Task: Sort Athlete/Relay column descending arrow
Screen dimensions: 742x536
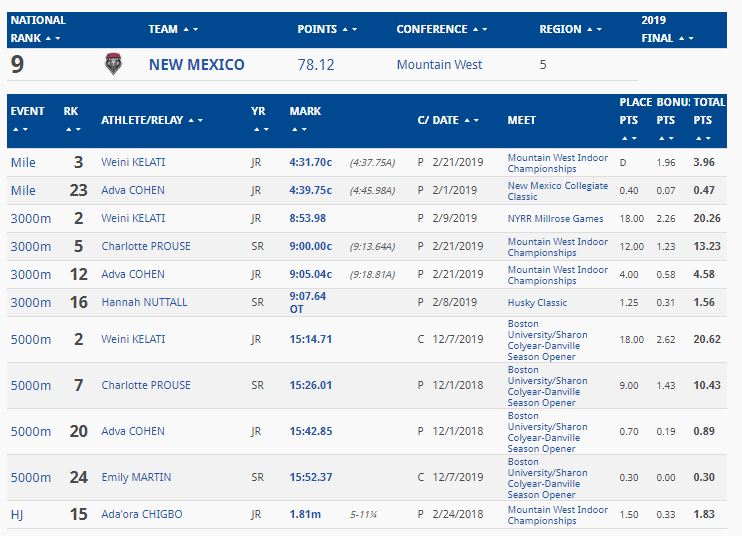Action: click(201, 120)
